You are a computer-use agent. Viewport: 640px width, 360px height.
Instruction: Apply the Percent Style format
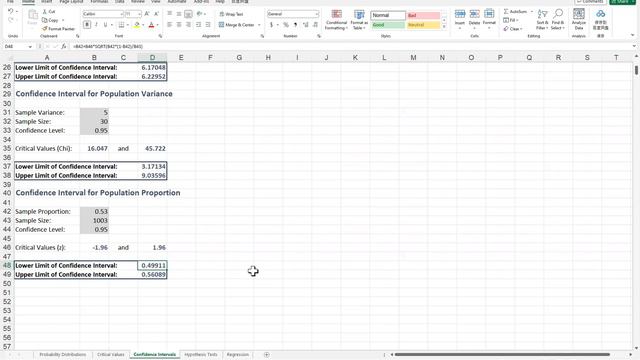286,25
